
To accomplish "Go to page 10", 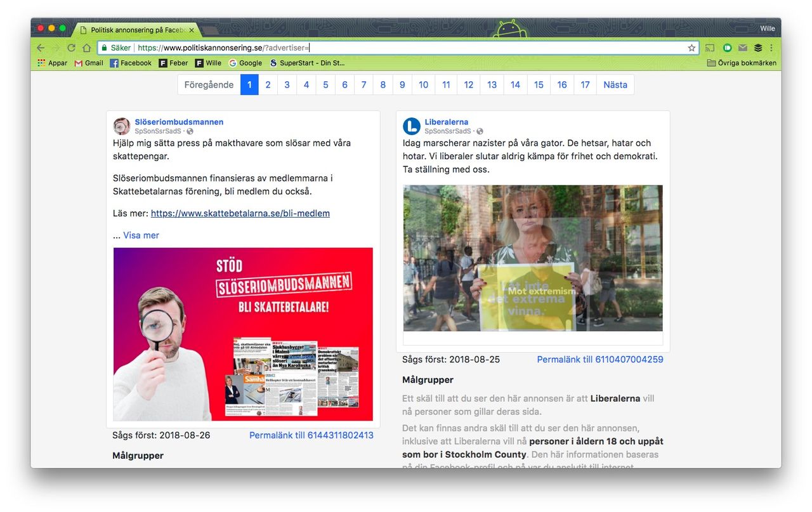I will [x=423, y=84].
